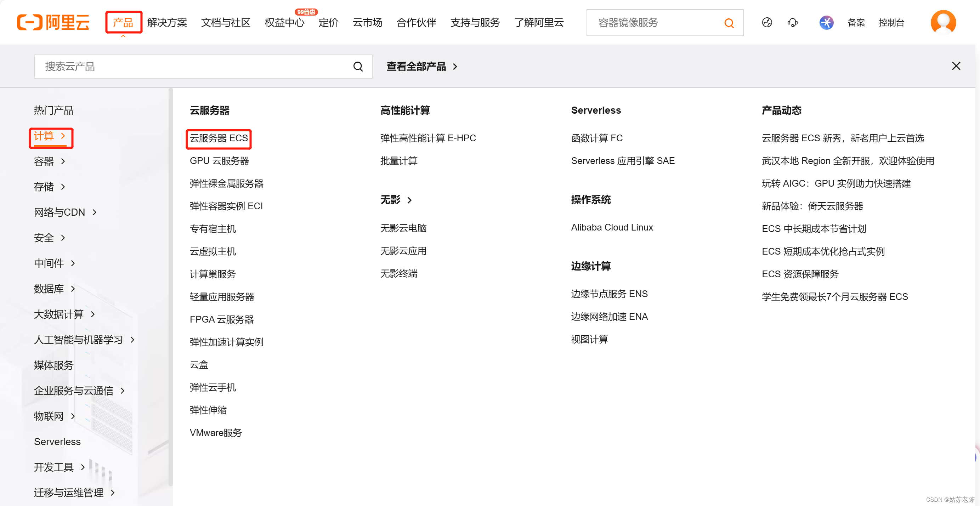The image size is (980, 506).
Task: Open GPU 云服务器 link
Action: coord(220,161)
